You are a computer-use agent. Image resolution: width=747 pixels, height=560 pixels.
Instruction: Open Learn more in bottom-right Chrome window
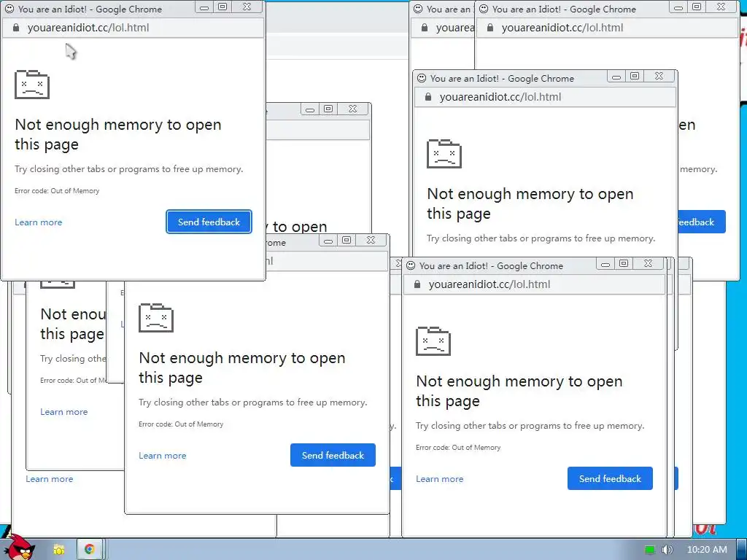pos(439,479)
